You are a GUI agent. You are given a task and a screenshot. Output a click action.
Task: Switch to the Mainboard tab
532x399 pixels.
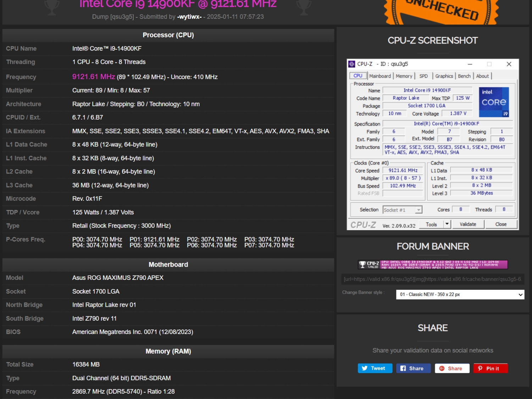(x=380, y=76)
